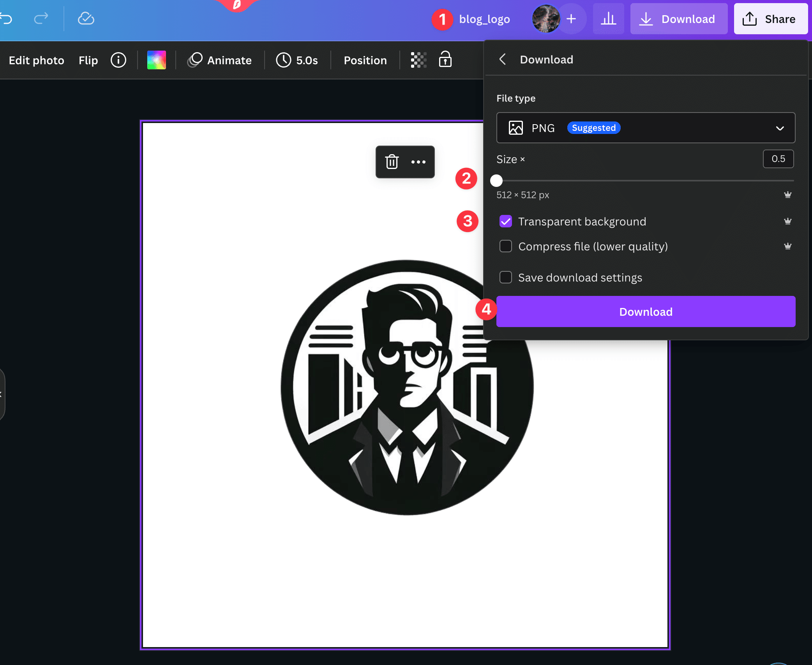Open the three-dot more options menu
This screenshot has width=812, height=665.
[418, 162]
